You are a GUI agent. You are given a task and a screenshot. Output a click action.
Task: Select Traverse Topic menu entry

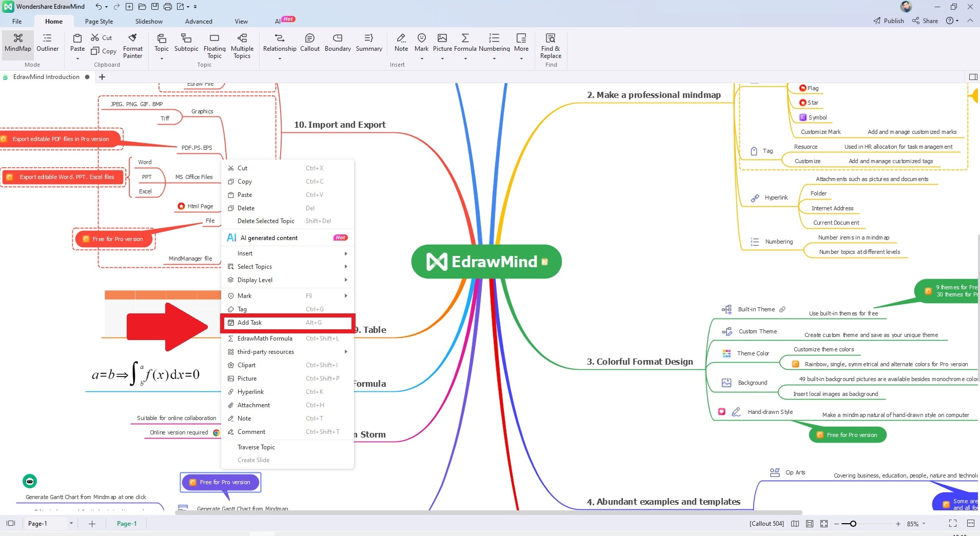[x=287, y=447]
